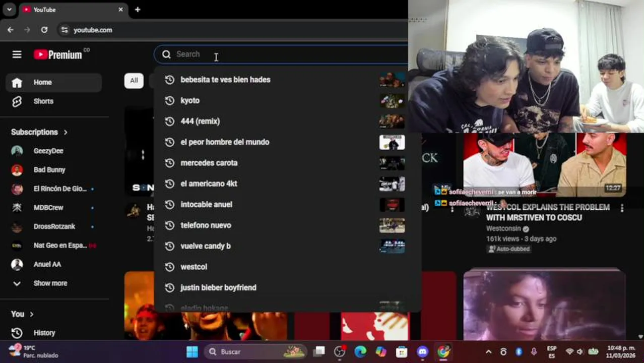
Task: Reload the YouTube page
Action: click(44, 30)
